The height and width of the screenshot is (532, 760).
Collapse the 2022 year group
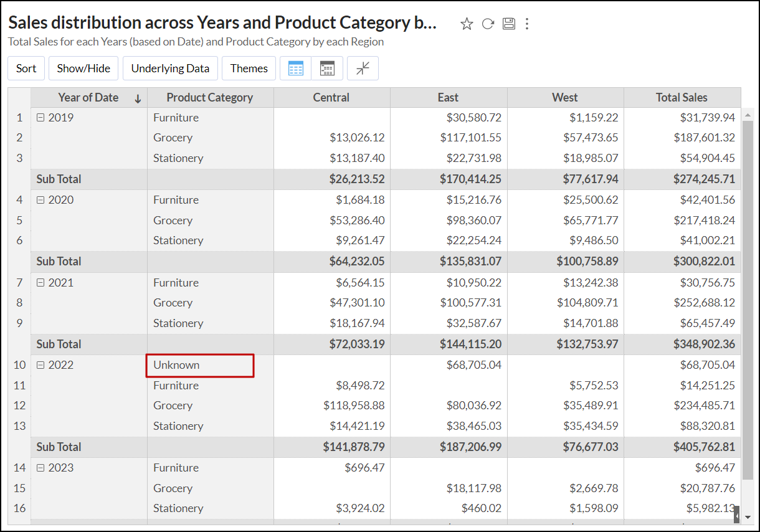pyautogui.click(x=40, y=365)
